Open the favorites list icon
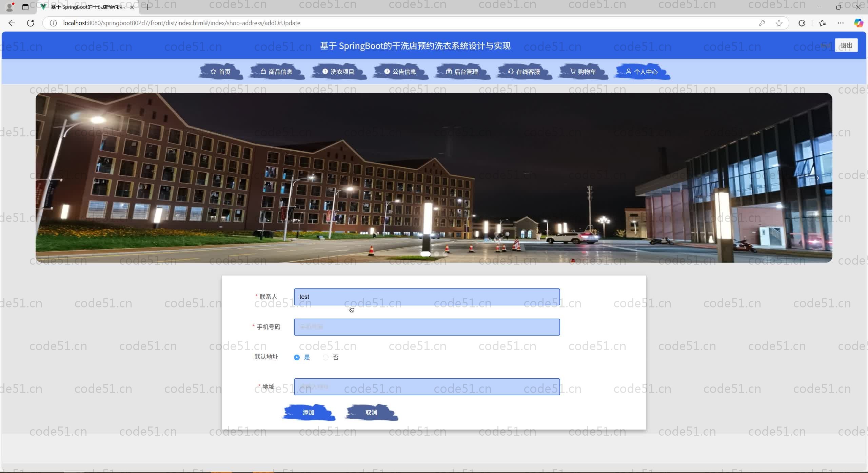The height and width of the screenshot is (473, 868). click(x=822, y=23)
